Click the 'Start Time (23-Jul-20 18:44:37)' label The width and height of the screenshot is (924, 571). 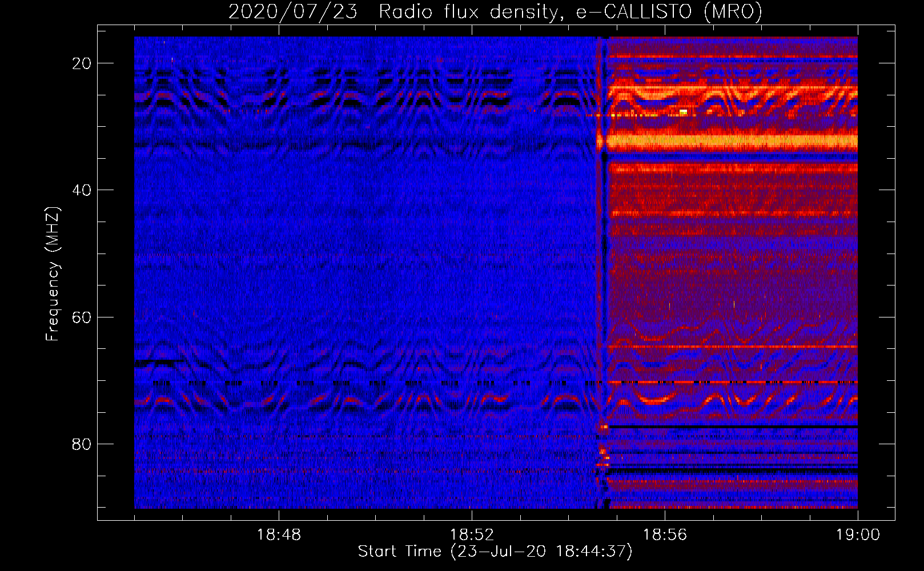tap(495, 552)
